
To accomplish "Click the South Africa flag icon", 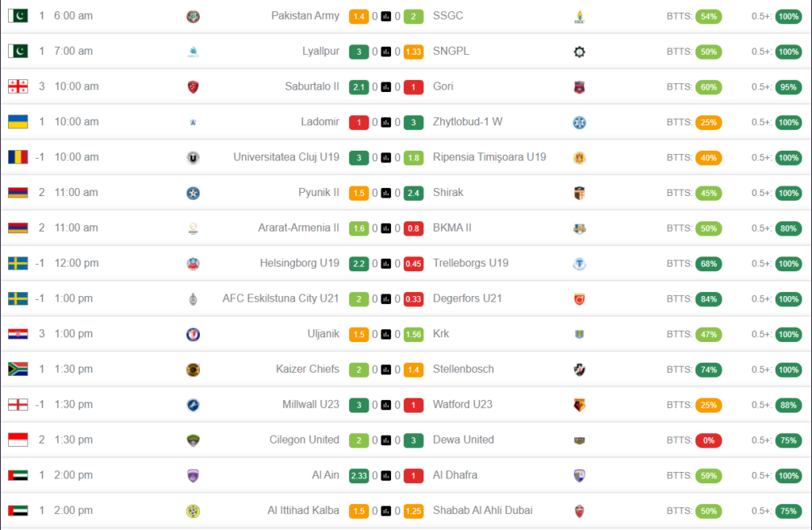I will tap(18, 369).
